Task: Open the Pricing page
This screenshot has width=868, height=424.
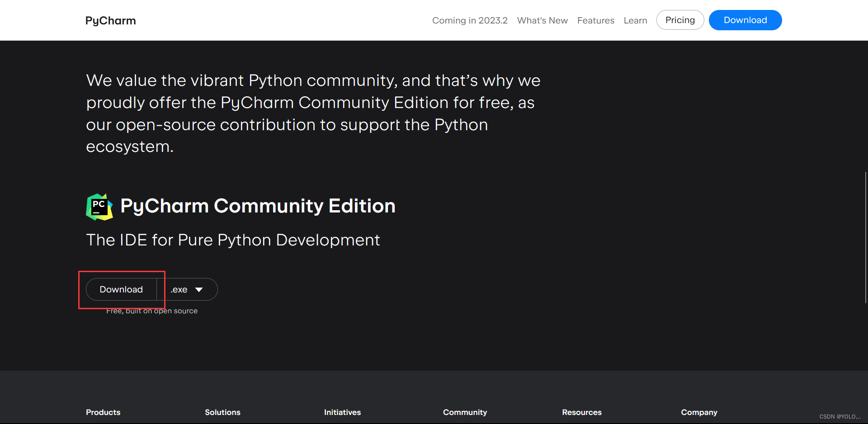Action: coord(680,20)
